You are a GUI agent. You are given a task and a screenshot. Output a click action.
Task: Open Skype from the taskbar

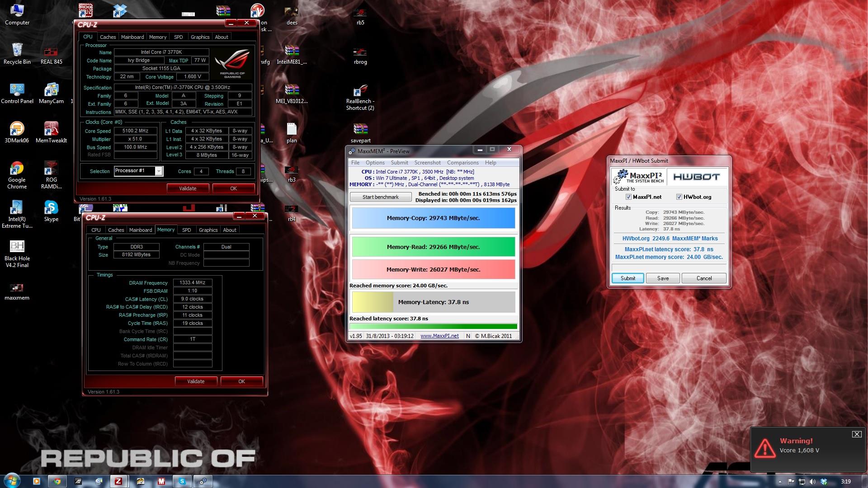tap(182, 481)
